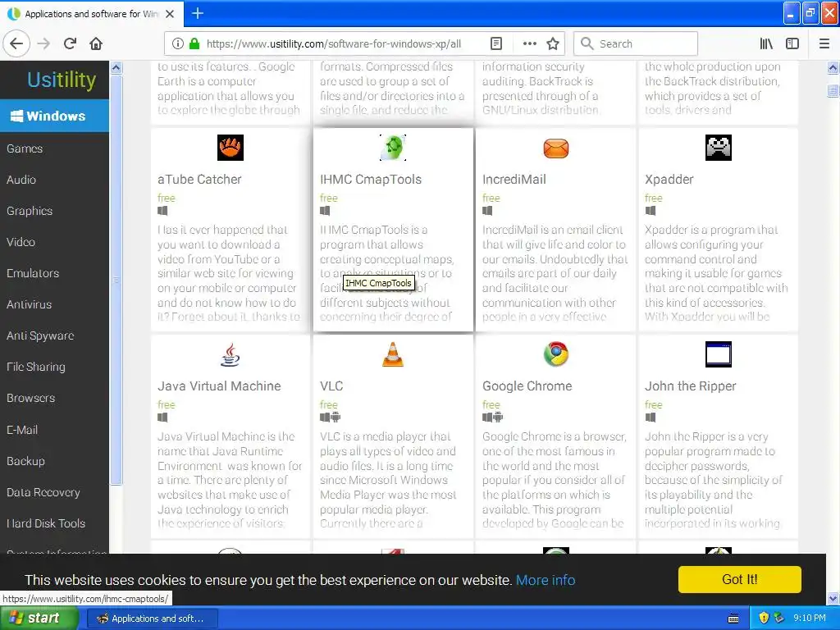Image resolution: width=840 pixels, height=630 pixels.
Task: Click the Xpadder gamepad icon
Action: [718, 148]
